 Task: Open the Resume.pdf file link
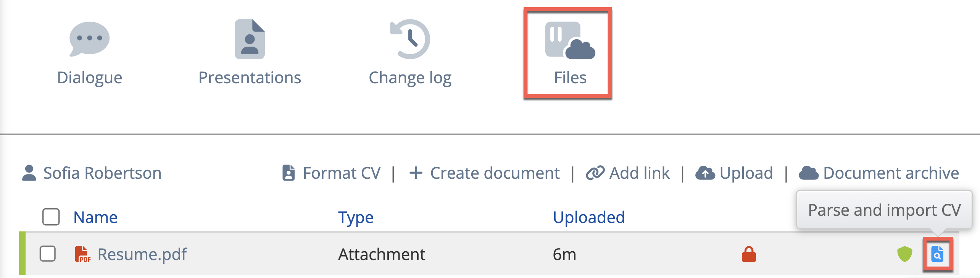(142, 254)
